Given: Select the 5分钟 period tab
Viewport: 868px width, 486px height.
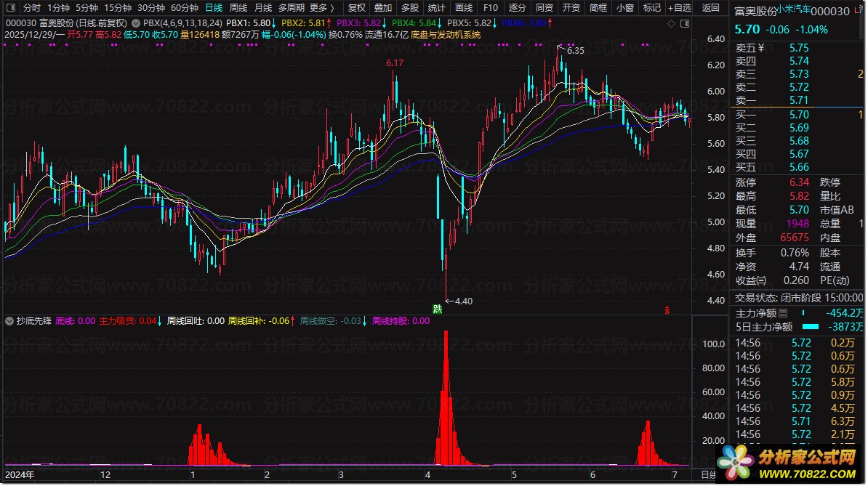Looking at the screenshot, I should (87, 8).
